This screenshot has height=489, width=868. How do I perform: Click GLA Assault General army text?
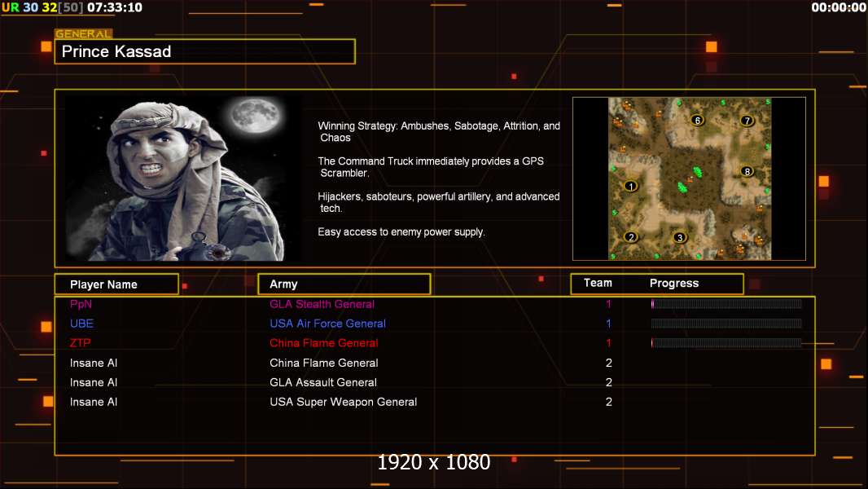tap(323, 382)
